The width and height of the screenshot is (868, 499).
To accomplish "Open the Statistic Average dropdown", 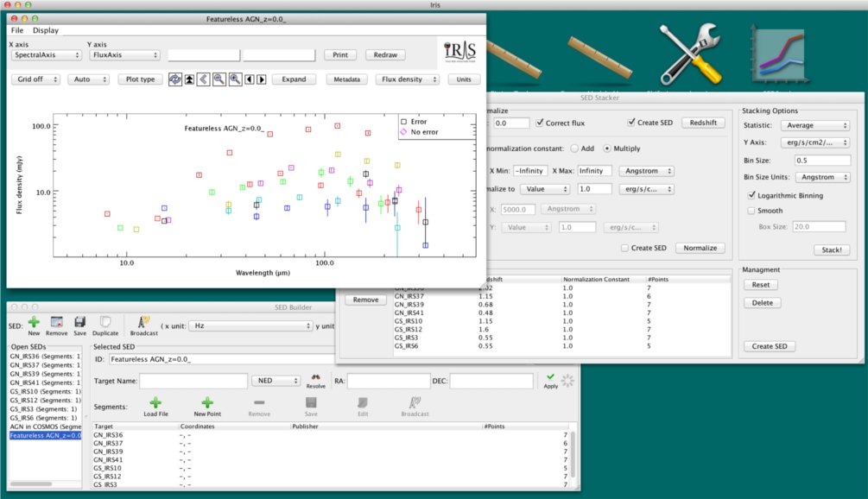I will tap(814, 125).
